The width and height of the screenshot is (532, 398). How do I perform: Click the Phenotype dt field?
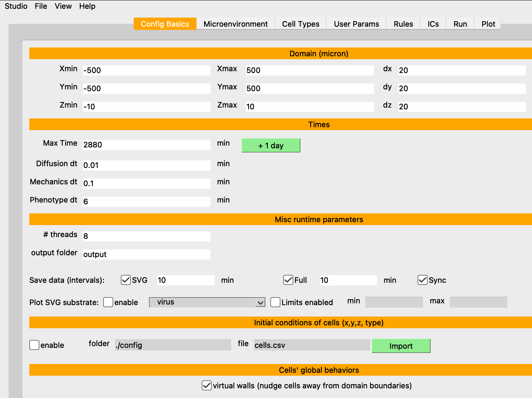[x=146, y=202]
